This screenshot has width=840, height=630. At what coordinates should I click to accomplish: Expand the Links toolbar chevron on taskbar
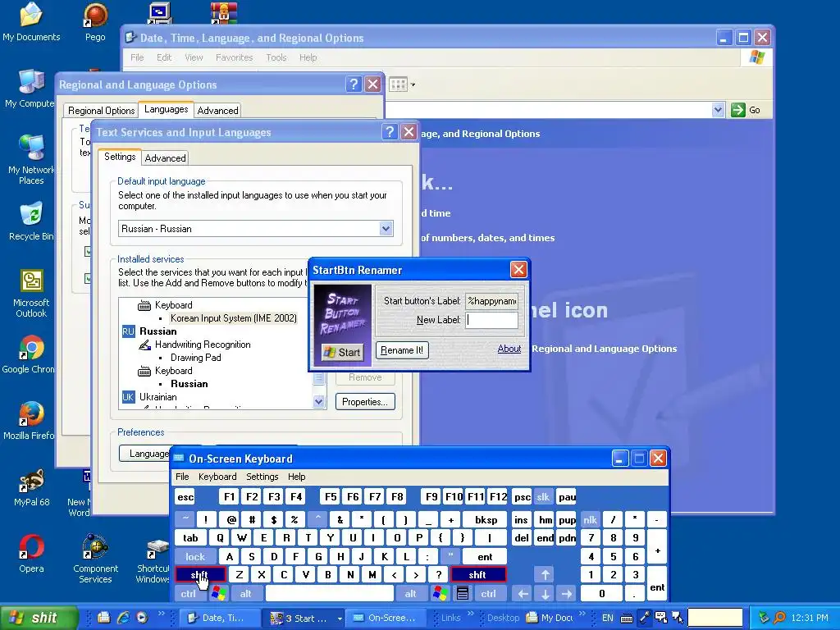click(470, 614)
